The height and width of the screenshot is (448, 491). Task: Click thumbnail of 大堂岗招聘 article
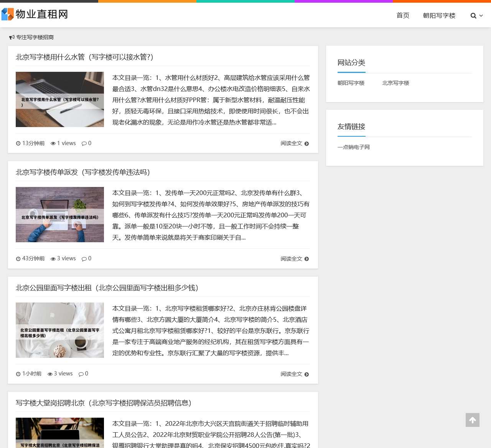[60, 433]
